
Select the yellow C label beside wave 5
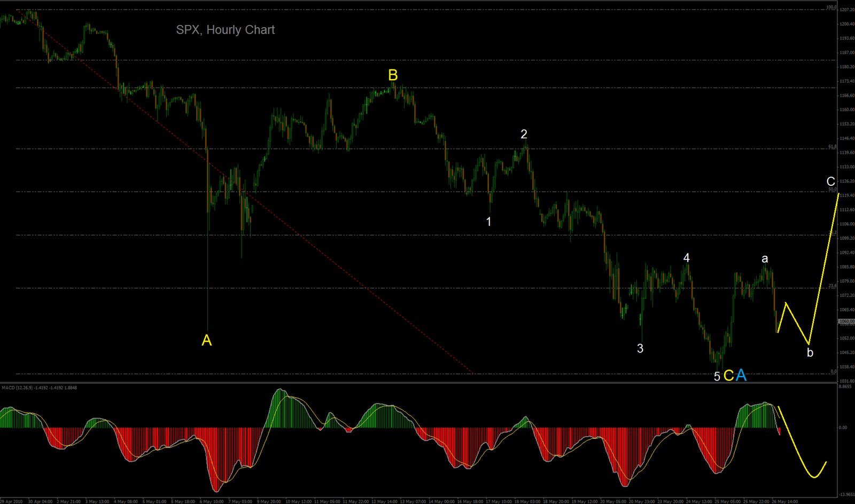pyautogui.click(x=728, y=376)
